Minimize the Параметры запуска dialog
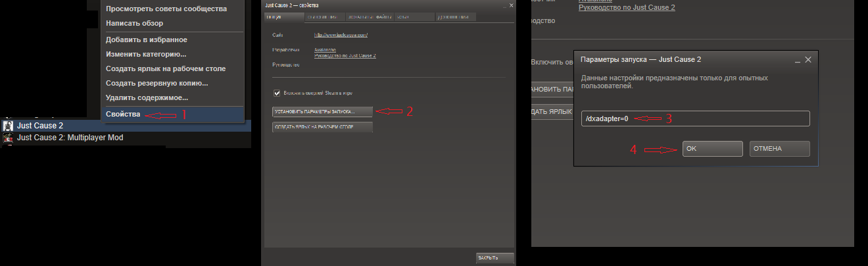 (x=798, y=60)
